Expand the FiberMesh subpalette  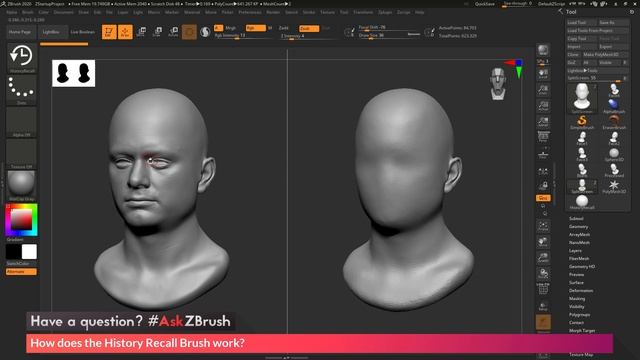(579, 258)
